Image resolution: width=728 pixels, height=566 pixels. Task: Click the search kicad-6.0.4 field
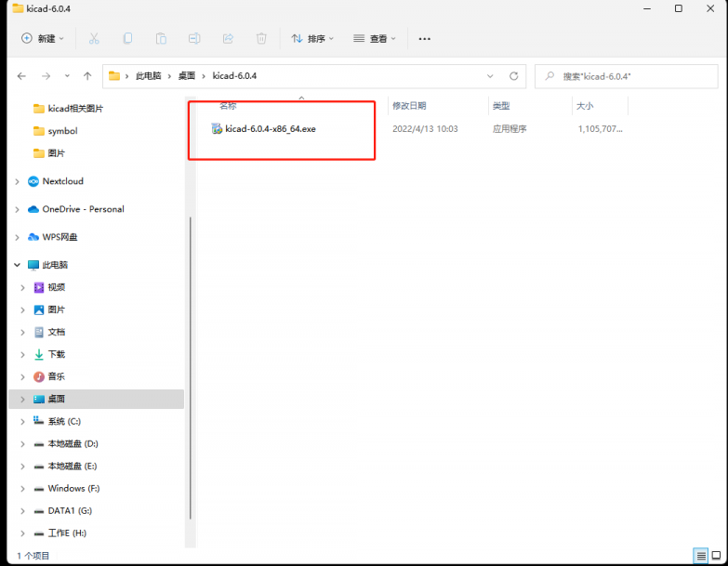[x=627, y=76]
